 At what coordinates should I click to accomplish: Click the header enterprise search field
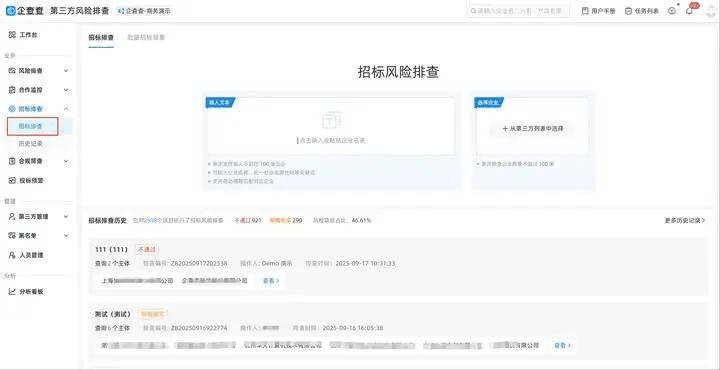point(518,11)
